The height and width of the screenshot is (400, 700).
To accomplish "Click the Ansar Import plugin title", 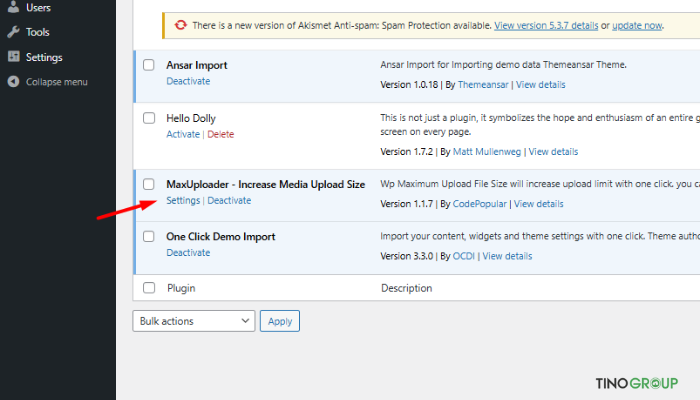I will pyautogui.click(x=197, y=65).
